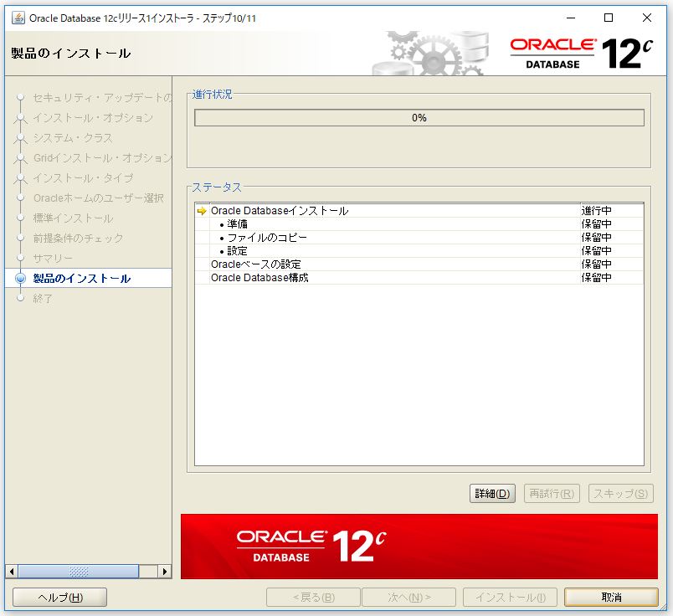
Task: Select the 設定 status row
Action: [x=419, y=251]
